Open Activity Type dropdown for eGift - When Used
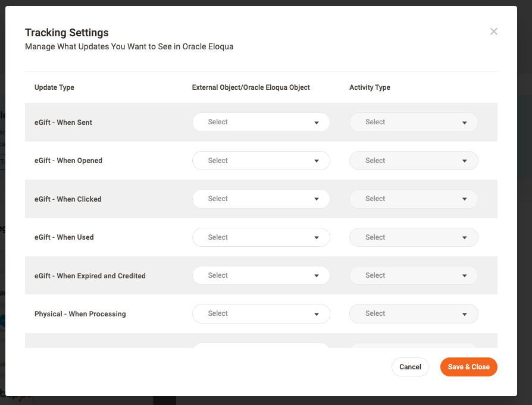This screenshot has height=405, width=532. (414, 237)
